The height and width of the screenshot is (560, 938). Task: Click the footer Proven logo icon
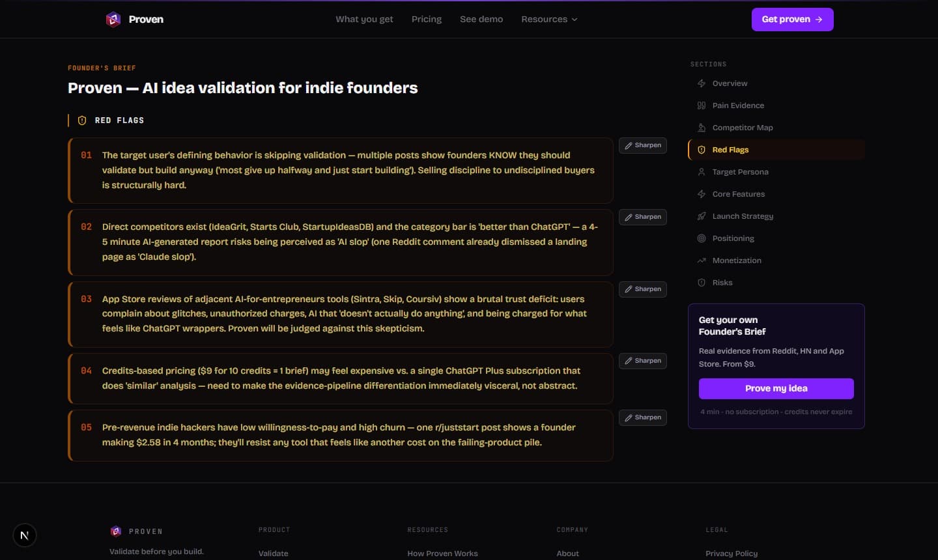[x=116, y=531]
